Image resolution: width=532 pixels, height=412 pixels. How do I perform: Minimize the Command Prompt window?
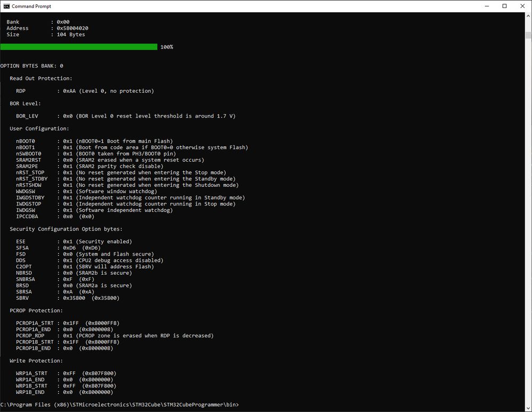tap(487, 6)
